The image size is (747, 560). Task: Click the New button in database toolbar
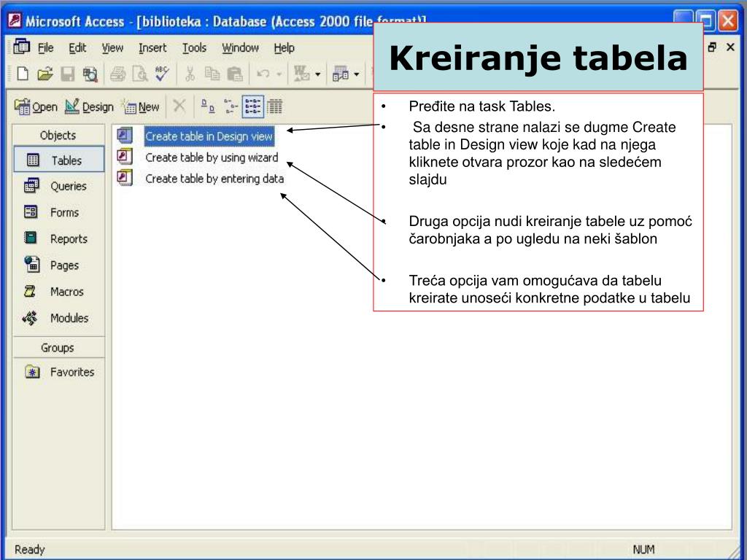point(141,106)
